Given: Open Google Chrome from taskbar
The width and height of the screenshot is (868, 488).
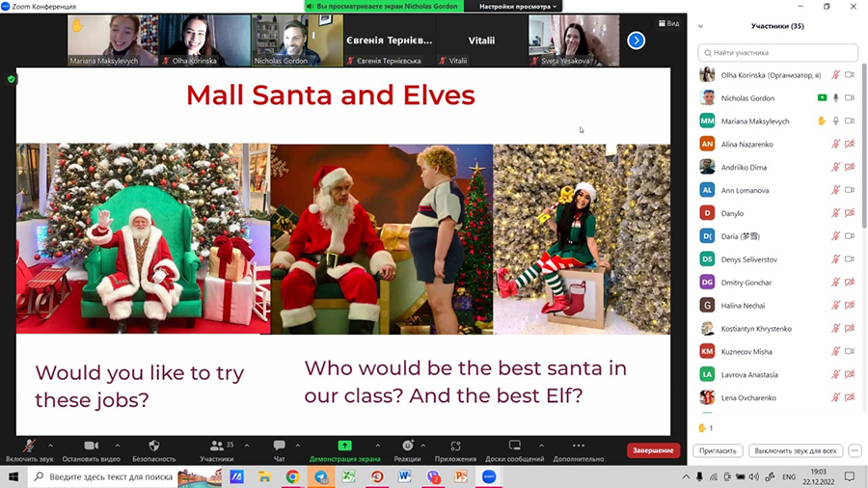Looking at the screenshot, I should click(292, 476).
